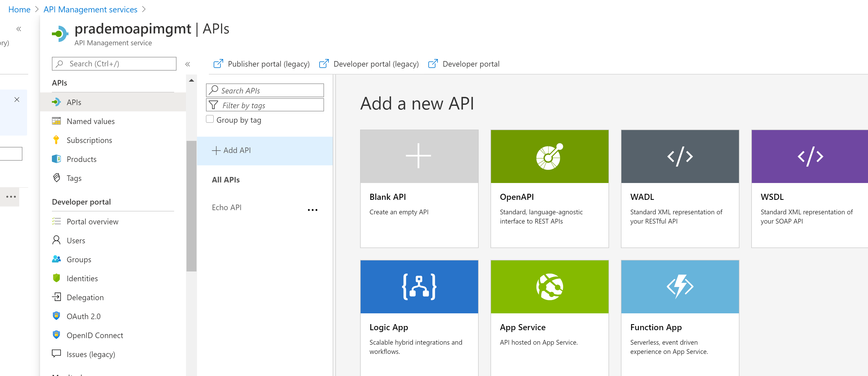The width and height of the screenshot is (868, 376).
Task: Select the OAuth 2.0 shield icon
Action: pos(57,316)
